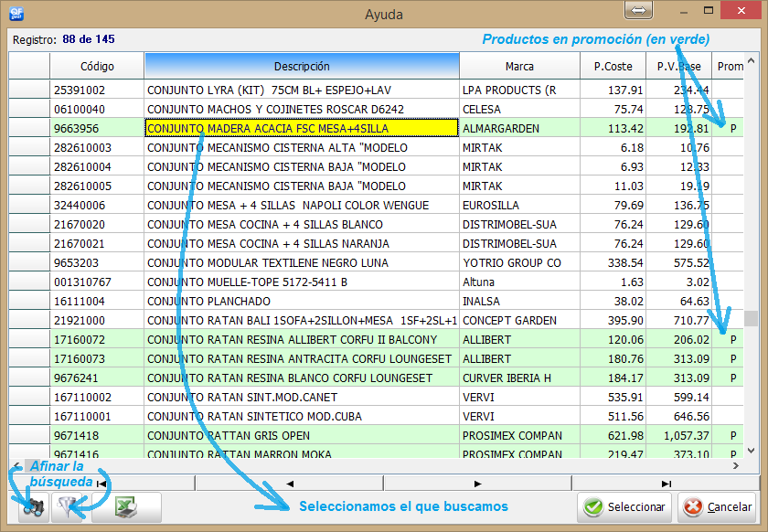The height and width of the screenshot is (532, 768).
Task: Open the binoculars search tool
Action: [33, 507]
